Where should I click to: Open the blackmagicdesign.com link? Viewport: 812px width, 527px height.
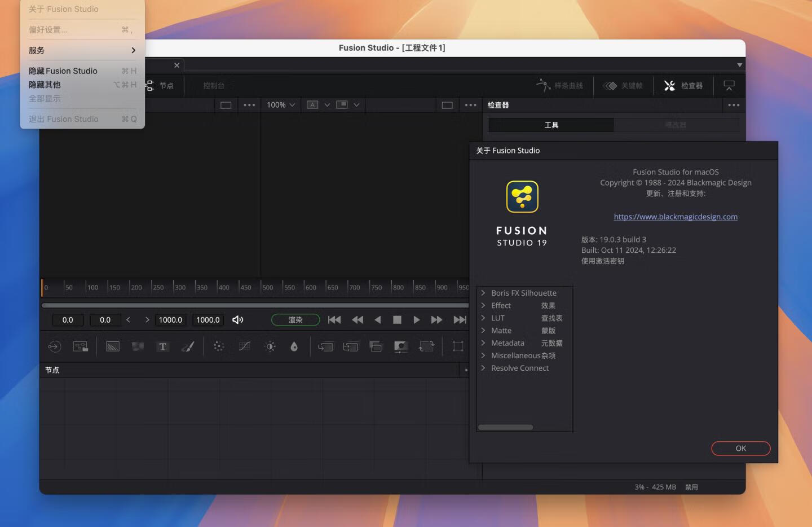(676, 217)
